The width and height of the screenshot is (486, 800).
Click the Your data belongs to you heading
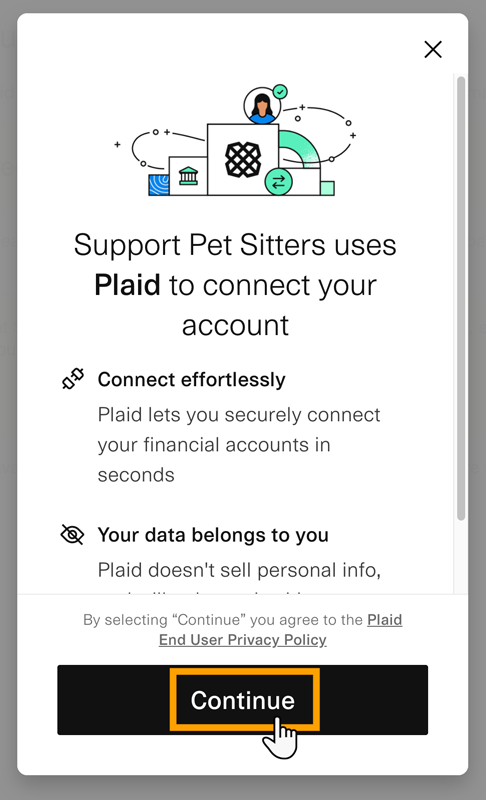point(213,535)
